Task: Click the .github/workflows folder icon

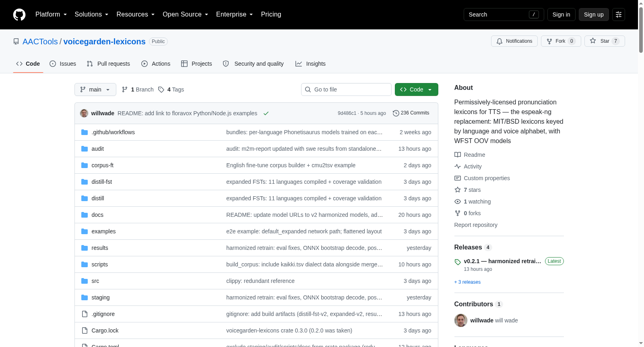Action: pos(85,132)
